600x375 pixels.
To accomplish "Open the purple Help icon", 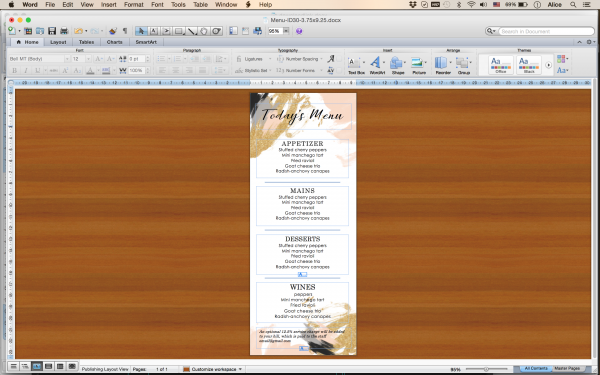I will pyautogui.click(x=299, y=31).
